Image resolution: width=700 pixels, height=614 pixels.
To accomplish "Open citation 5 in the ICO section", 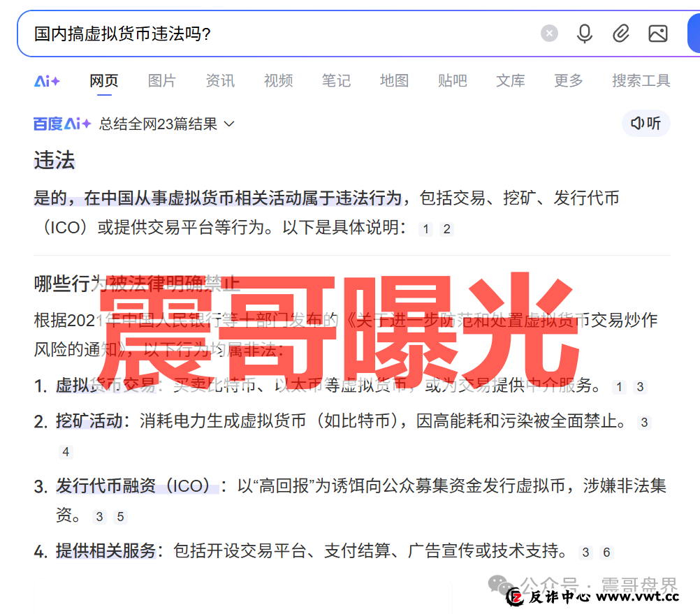I will pyautogui.click(x=119, y=517).
